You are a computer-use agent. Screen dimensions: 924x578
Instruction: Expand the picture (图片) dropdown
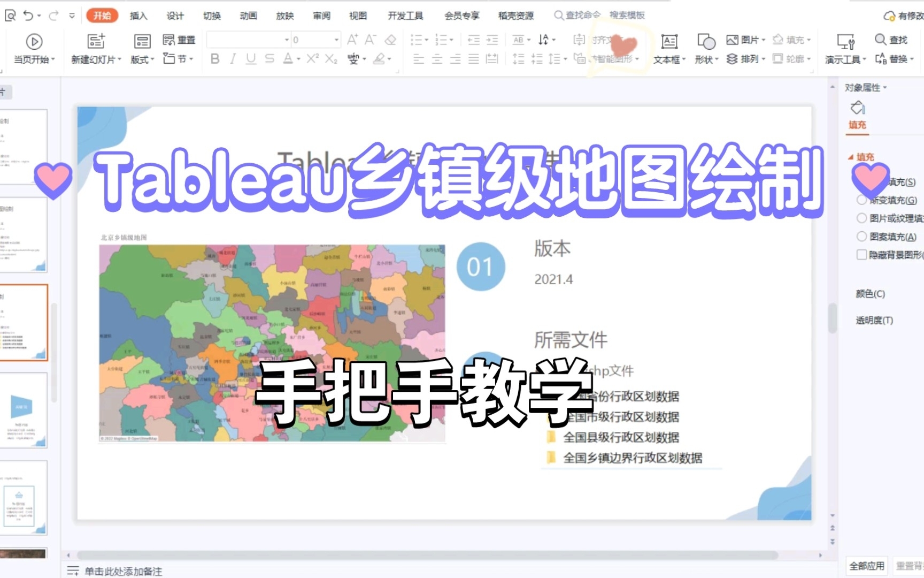point(764,40)
